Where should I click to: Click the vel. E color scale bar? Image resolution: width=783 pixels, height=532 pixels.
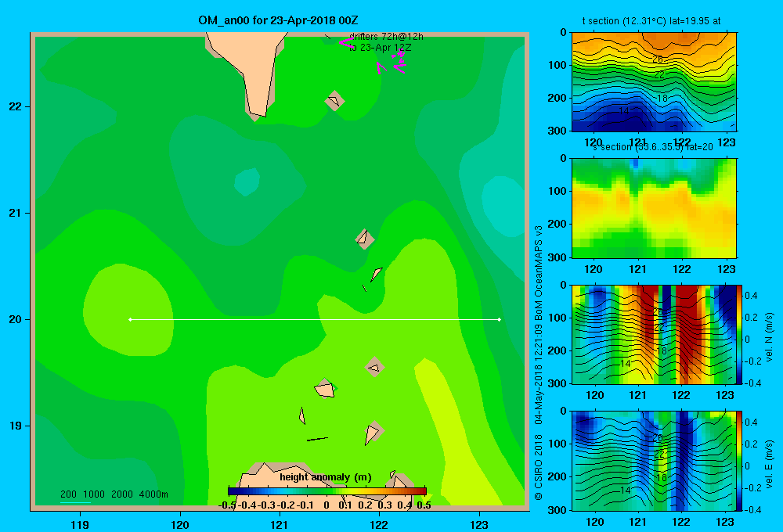[x=740, y=461]
